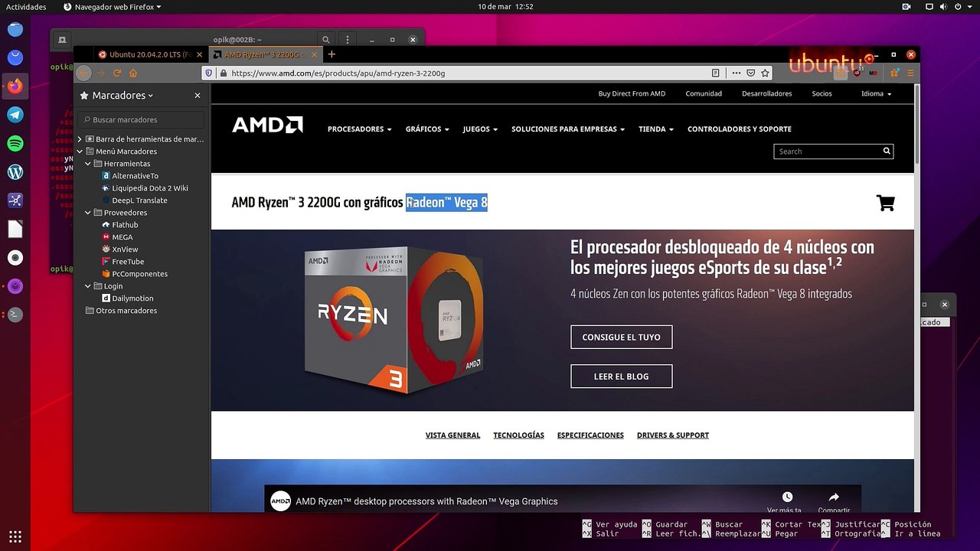Submit AMD site search magnifier
This screenshot has width=980, height=551.
pyautogui.click(x=887, y=151)
